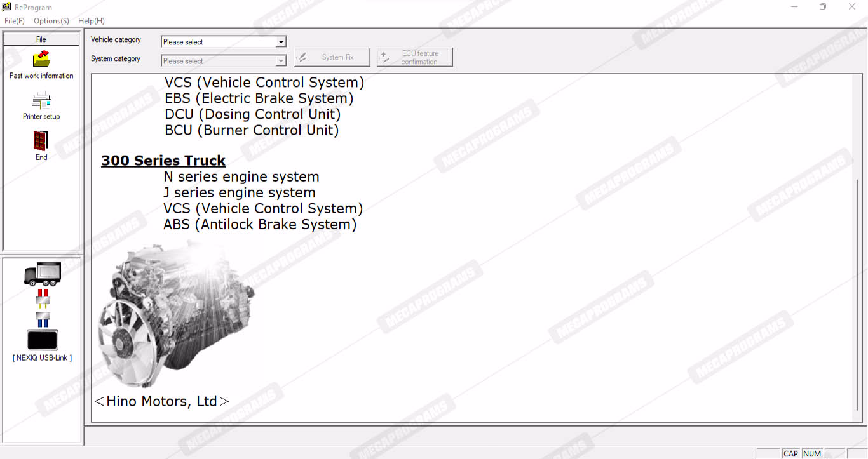This screenshot has height=459, width=868.
Task: Click 'ABS (Antilock Brake System)' line
Action: pos(260,224)
